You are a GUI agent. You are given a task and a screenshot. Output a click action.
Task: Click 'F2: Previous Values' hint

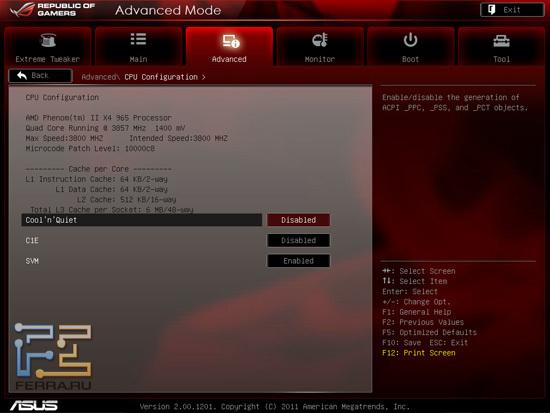pyautogui.click(x=423, y=322)
